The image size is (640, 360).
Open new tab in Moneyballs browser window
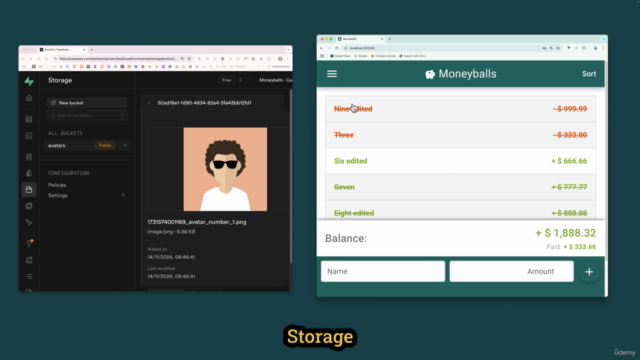(x=389, y=39)
